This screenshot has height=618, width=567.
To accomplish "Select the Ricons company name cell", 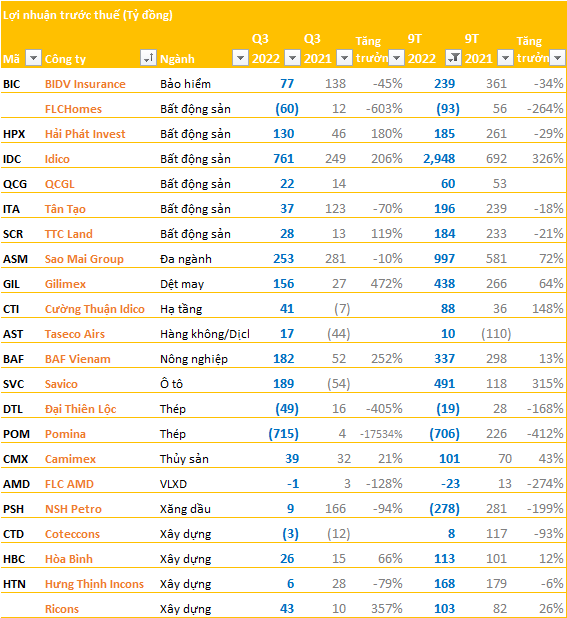I will pyautogui.click(x=62, y=609).
